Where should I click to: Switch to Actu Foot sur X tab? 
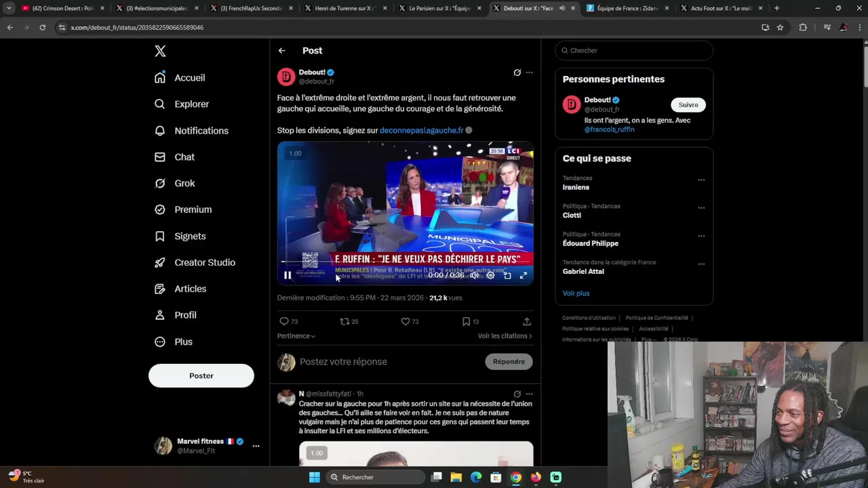(x=722, y=8)
